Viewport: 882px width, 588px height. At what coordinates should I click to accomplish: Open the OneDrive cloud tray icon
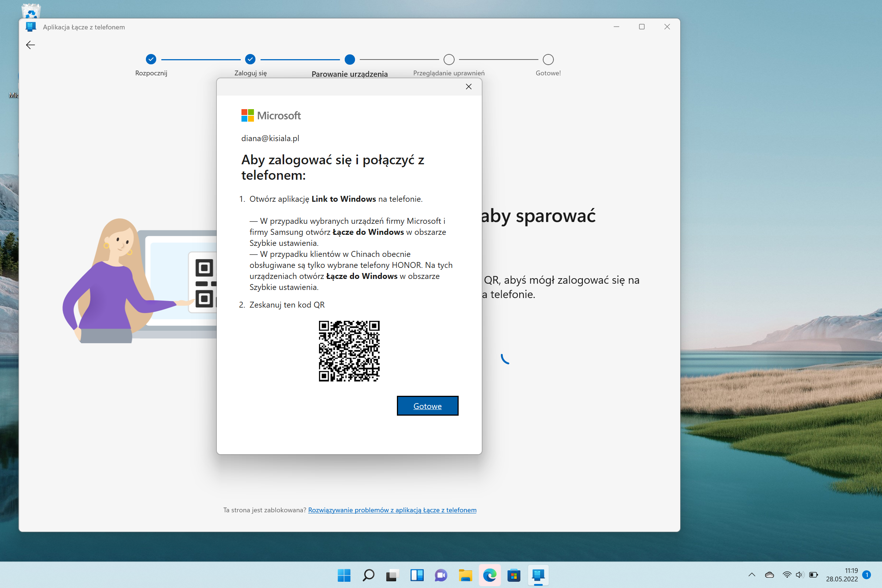[770, 574]
